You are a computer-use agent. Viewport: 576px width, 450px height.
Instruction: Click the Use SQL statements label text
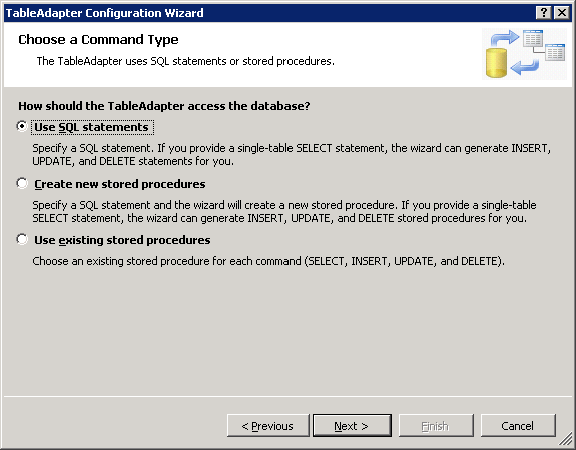point(91,127)
